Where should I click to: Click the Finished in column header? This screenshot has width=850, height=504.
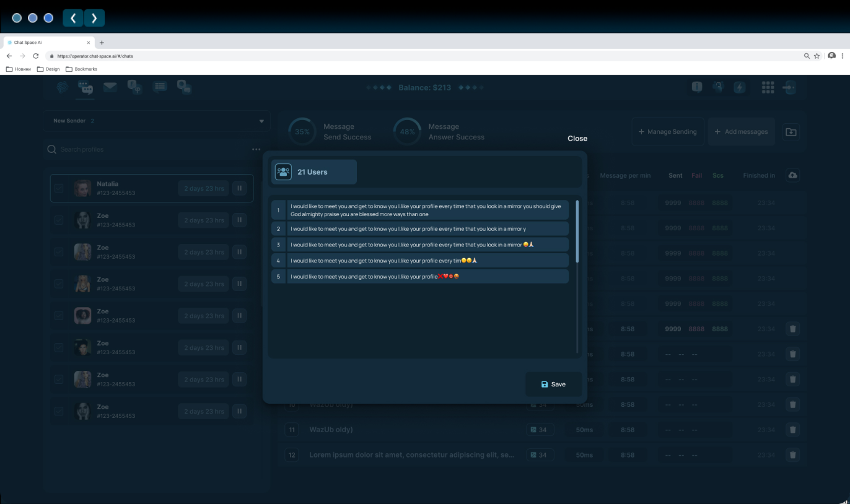tap(759, 175)
